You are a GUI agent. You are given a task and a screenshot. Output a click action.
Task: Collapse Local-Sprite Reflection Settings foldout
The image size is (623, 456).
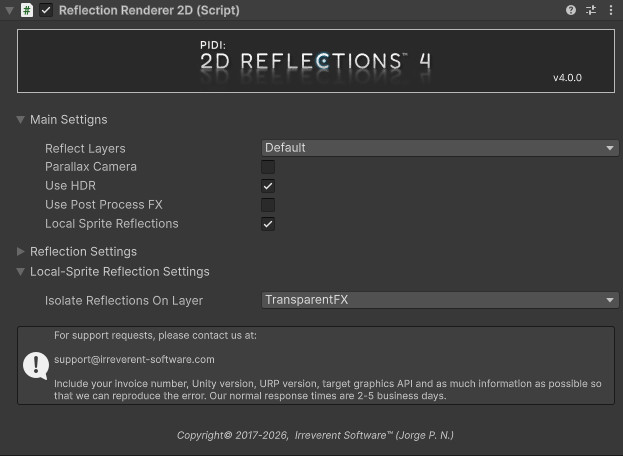tap(21, 272)
